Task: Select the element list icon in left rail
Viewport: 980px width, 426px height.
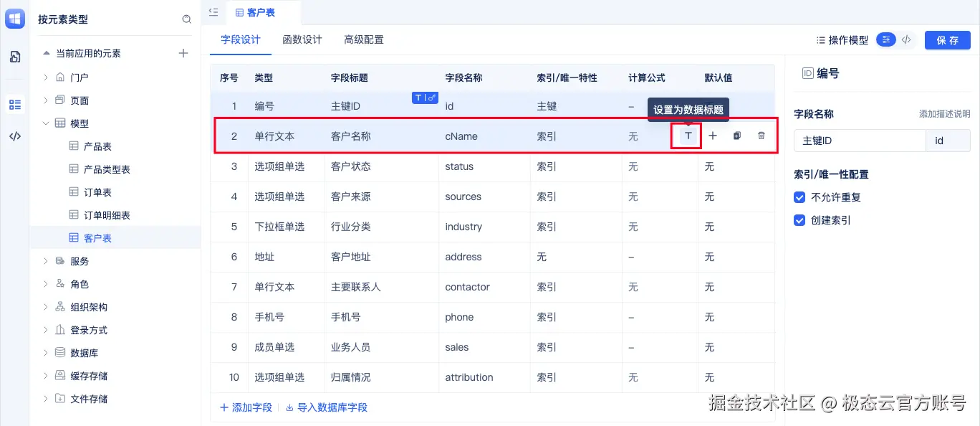Action: [x=15, y=105]
